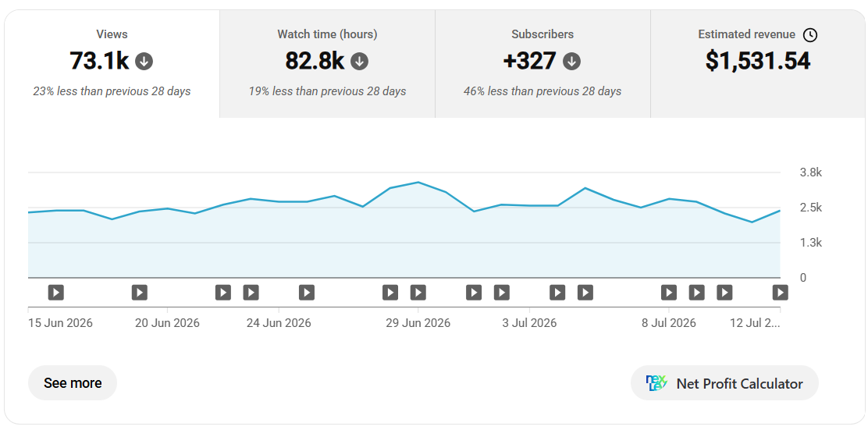
Task: Click the down-arrow icon beside 73.1k views
Action: [144, 62]
